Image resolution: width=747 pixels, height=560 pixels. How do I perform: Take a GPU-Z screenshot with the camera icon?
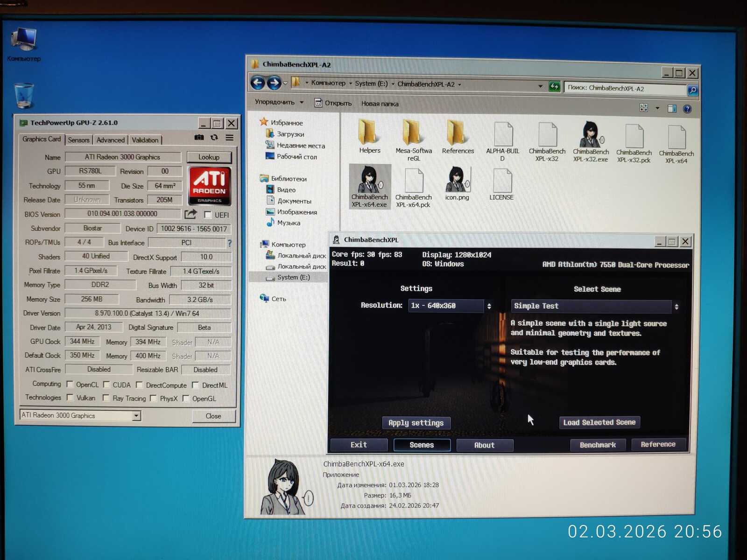coord(199,138)
